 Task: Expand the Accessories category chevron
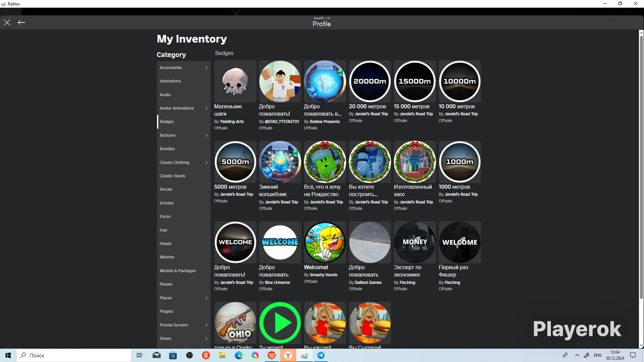206,68
